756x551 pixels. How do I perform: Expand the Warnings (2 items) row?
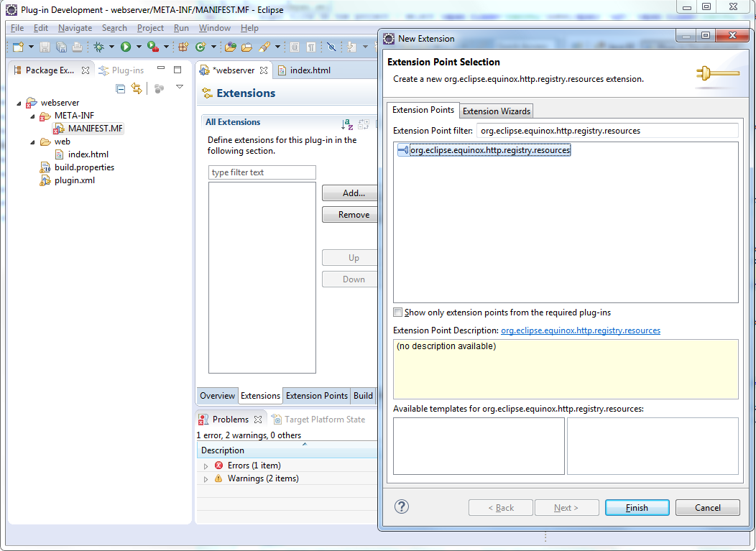tap(206, 479)
